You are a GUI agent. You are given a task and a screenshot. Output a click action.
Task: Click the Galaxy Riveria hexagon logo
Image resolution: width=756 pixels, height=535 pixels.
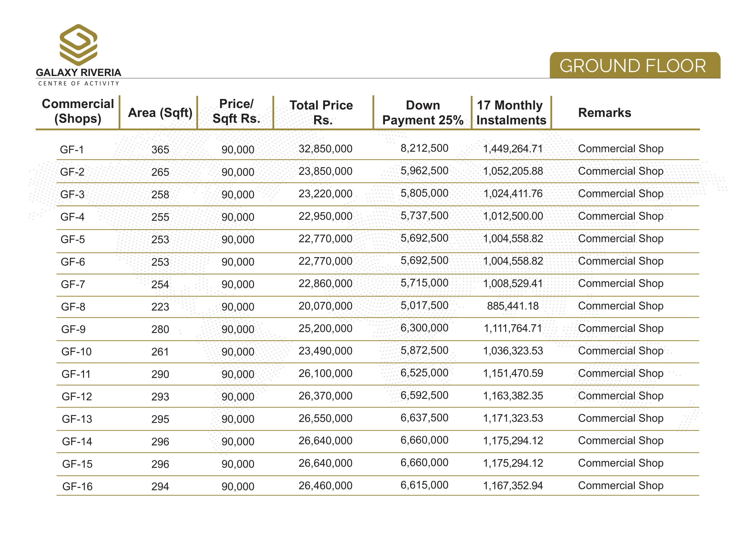click(x=78, y=45)
